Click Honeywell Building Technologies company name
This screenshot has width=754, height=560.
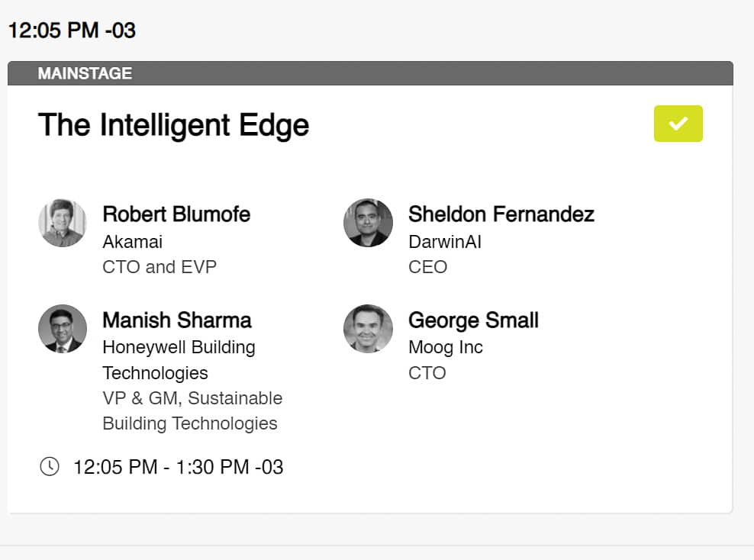click(179, 359)
